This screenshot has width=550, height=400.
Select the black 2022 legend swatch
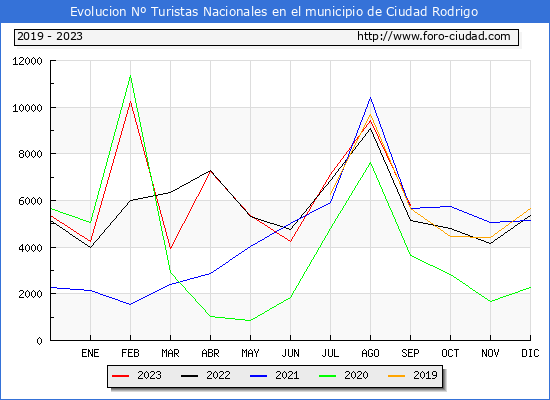tap(189, 376)
